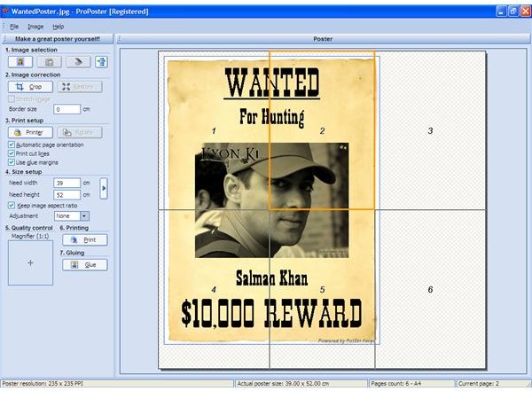Open the Help menu
This screenshot has width=532, height=399.
pyautogui.click(x=58, y=27)
